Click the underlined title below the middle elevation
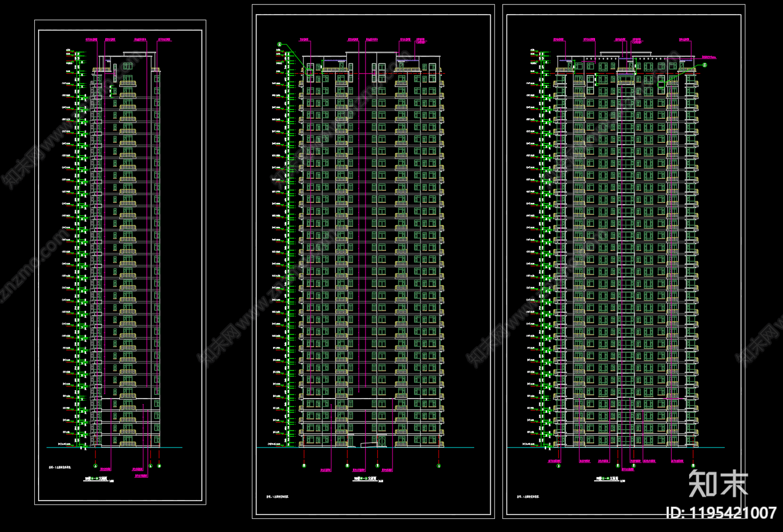783x532 pixels. click(366, 479)
